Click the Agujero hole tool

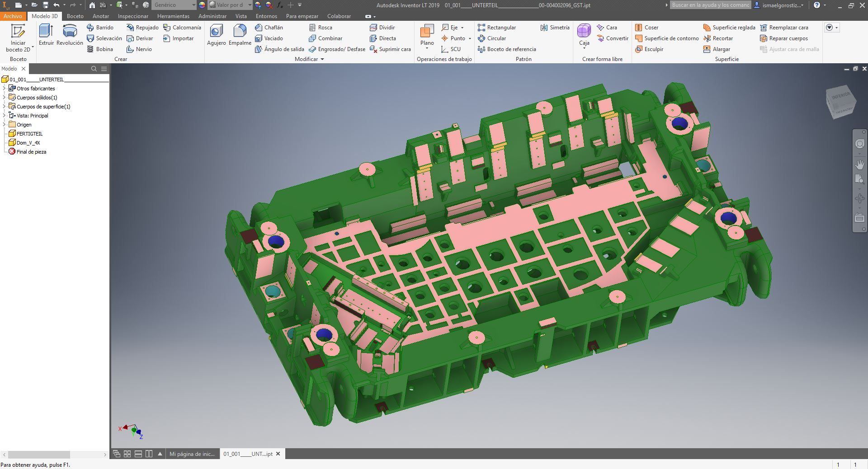click(216, 35)
